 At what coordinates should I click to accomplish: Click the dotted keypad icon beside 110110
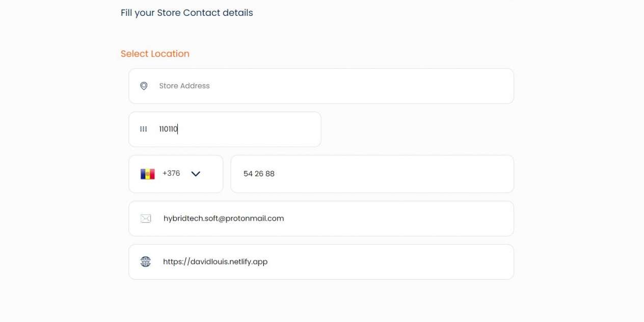tap(144, 129)
